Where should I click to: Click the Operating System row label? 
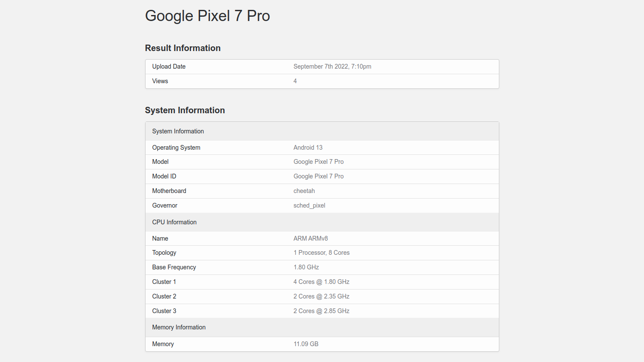pyautogui.click(x=176, y=148)
